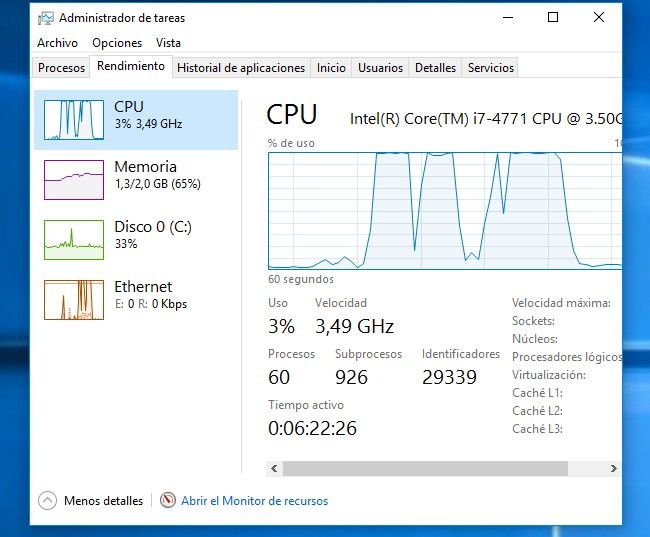Open the Archivo menu
The height and width of the screenshot is (537, 650).
[57, 43]
